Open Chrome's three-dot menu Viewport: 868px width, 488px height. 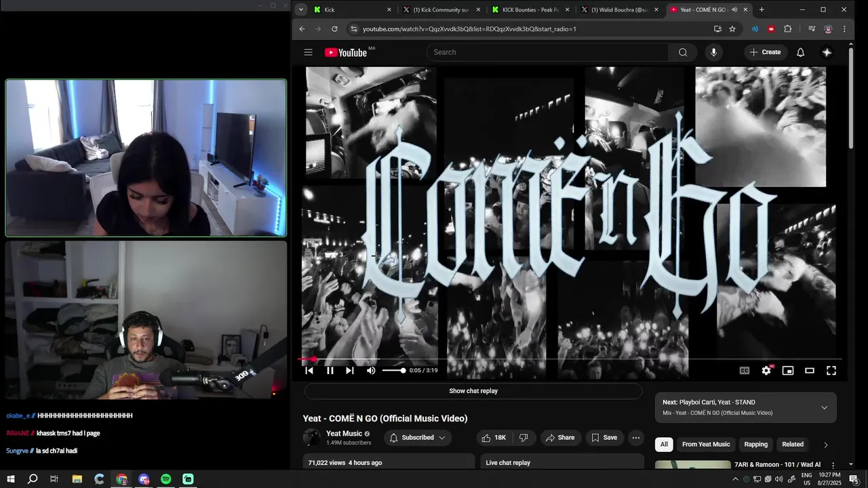tap(844, 29)
